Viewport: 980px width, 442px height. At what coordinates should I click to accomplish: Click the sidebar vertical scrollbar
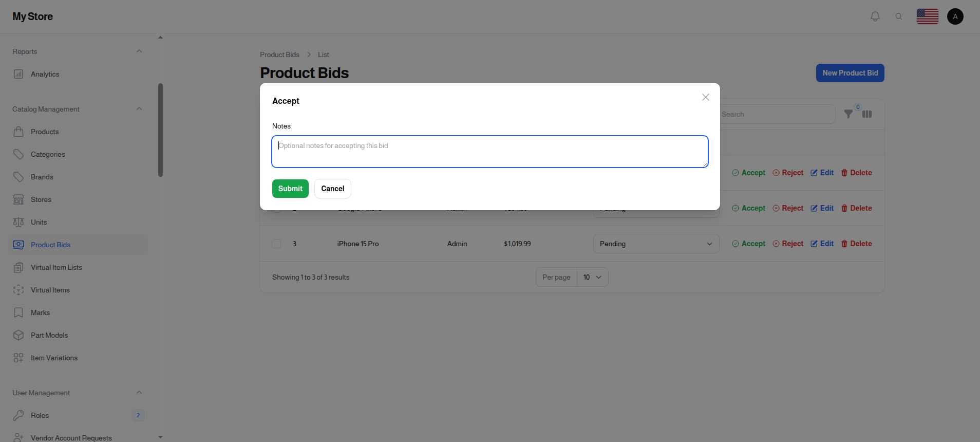pyautogui.click(x=160, y=130)
